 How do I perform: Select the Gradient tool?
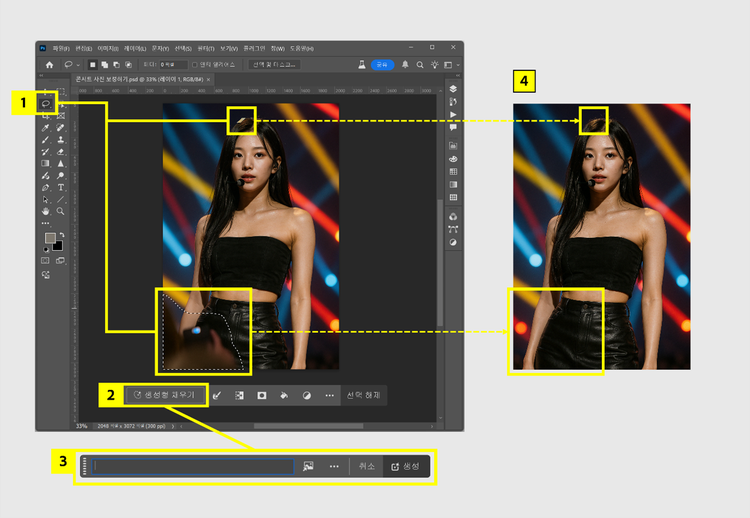(x=46, y=164)
